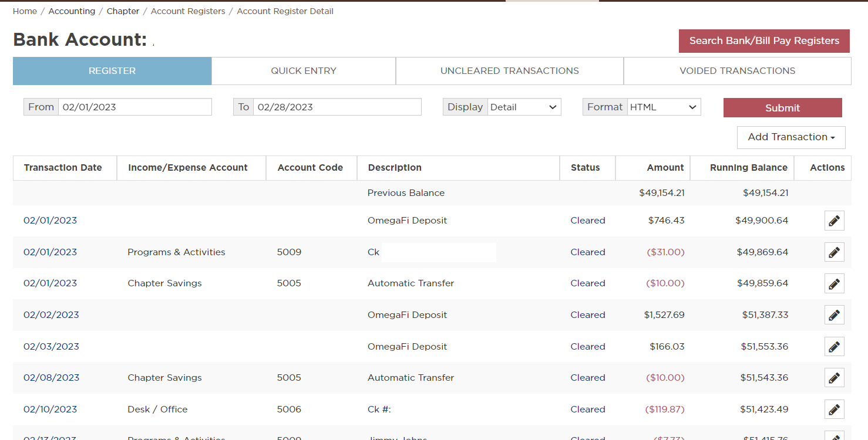Open the Uncleared Transactions tab
Image resolution: width=868 pixels, height=440 pixels.
pos(510,71)
